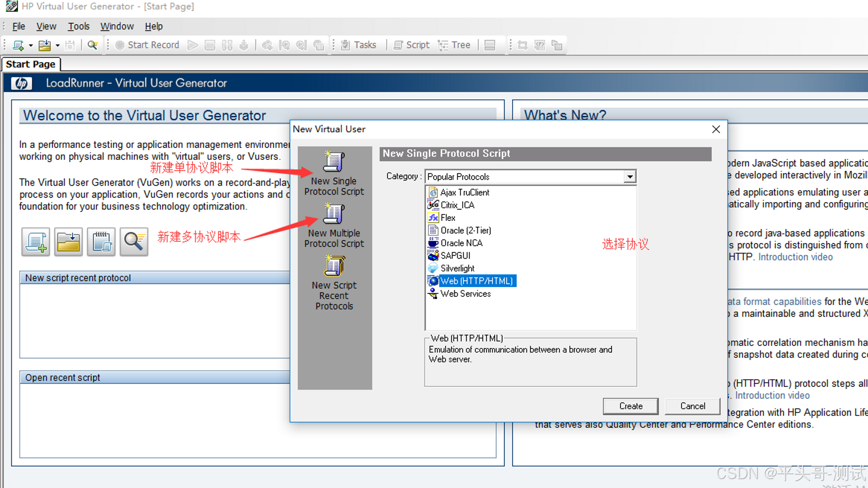Open the lower Introduction video link
Image resolution: width=868 pixels, height=488 pixels.
click(x=772, y=396)
